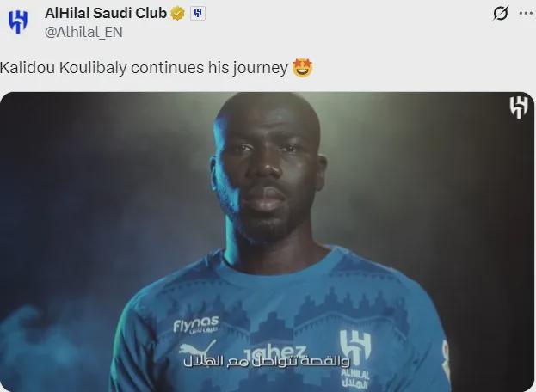This screenshot has width=536, height=392.
Task: Open the AlHilal Saudi Club display name
Action: [x=106, y=13]
